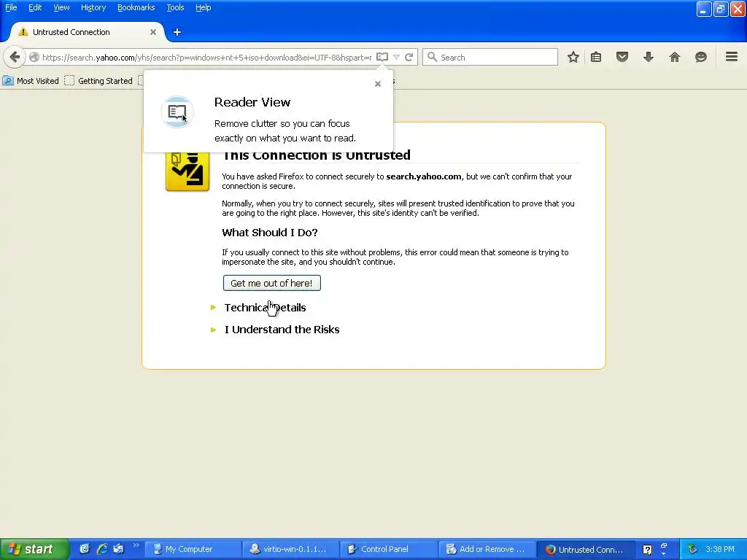Image resolution: width=747 pixels, height=560 pixels.
Task: Click the system tray network icon near clock
Action: [692, 550]
